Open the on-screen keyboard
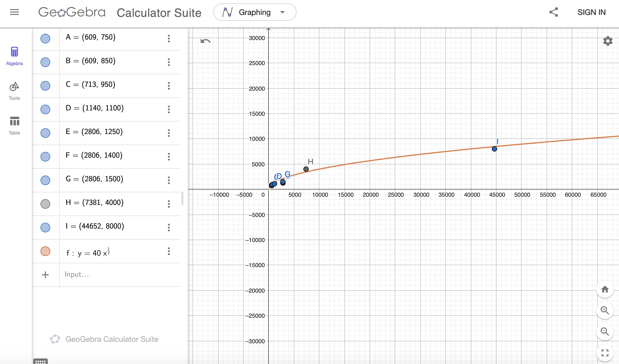Viewport: 619px width, 364px height. click(x=41, y=361)
